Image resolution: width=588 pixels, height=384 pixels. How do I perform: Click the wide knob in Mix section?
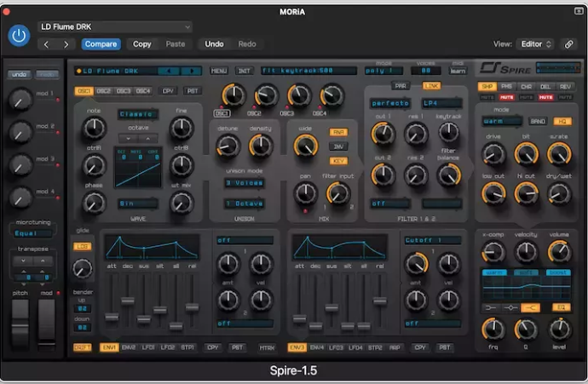click(306, 146)
